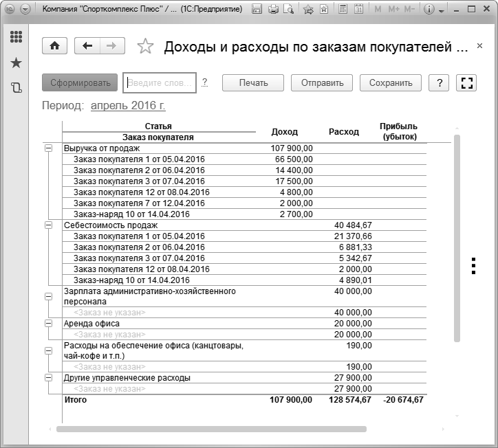Click the Итого row label
498x448 pixels.
point(75,399)
